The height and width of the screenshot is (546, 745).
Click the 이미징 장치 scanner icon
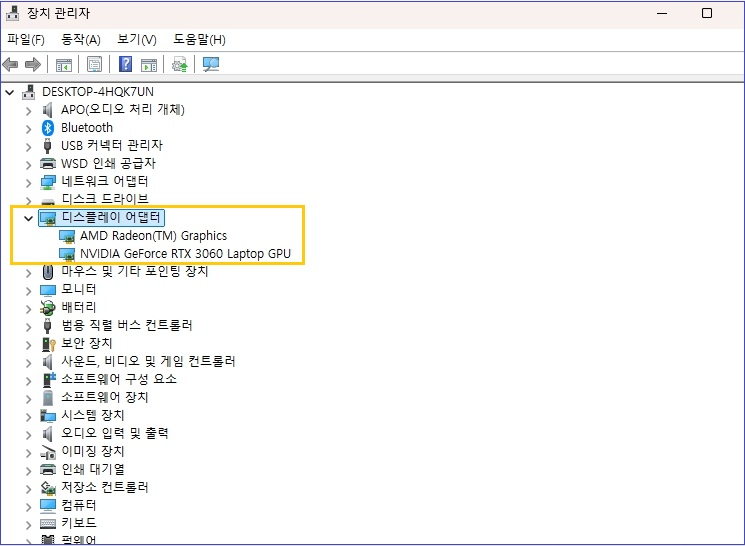point(48,452)
